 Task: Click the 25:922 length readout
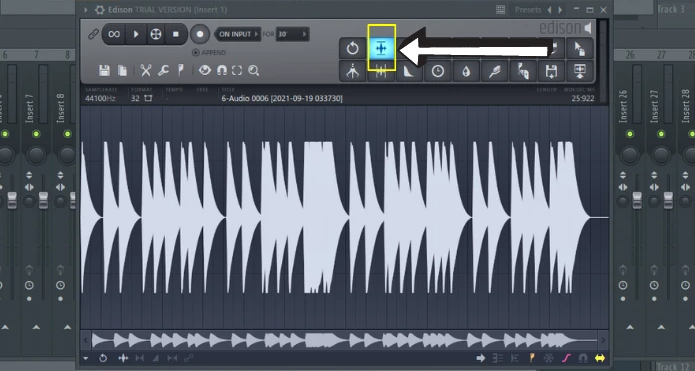click(x=583, y=98)
